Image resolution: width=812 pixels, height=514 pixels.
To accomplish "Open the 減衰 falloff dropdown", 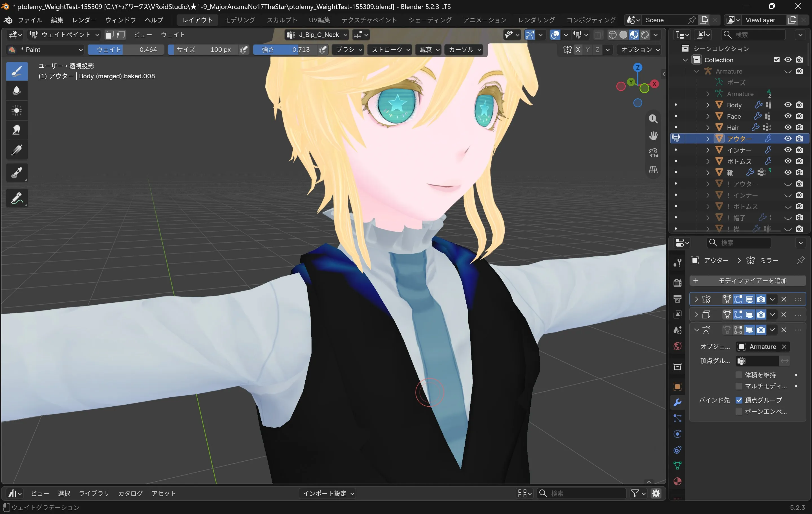I will click(x=429, y=50).
